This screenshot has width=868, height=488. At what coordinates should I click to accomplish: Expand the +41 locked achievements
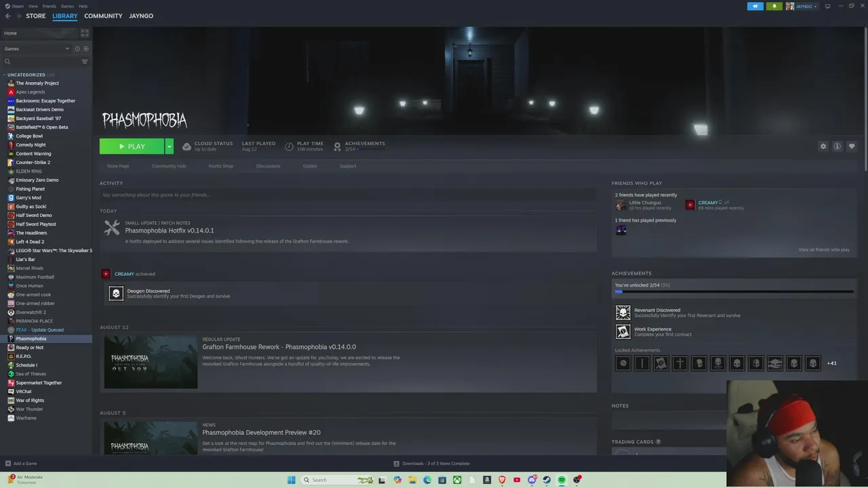click(831, 363)
